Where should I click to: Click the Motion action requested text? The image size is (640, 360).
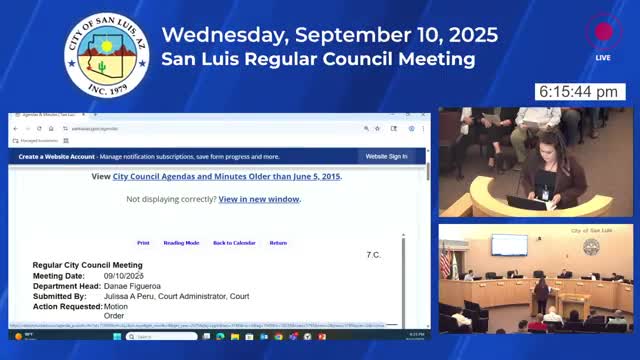click(x=116, y=307)
